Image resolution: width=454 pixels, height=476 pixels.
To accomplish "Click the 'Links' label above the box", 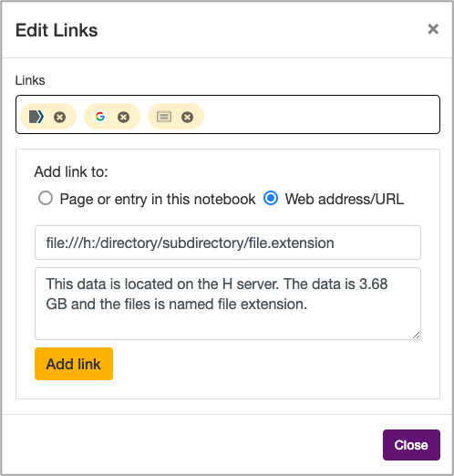I will (x=30, y=80).
